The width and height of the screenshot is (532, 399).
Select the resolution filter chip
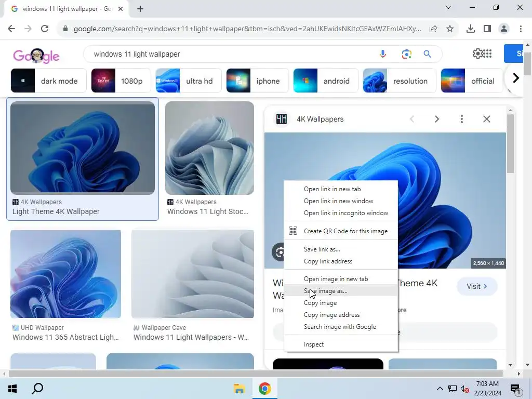[400, 81]
